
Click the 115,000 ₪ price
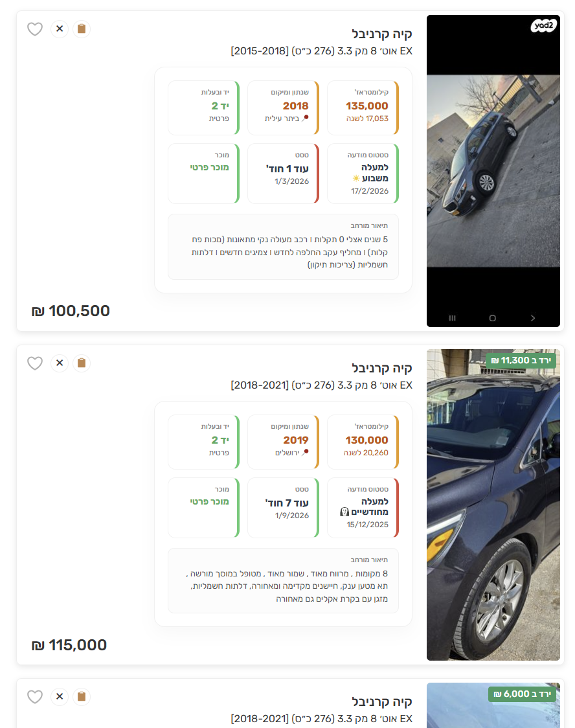(69, 645)
